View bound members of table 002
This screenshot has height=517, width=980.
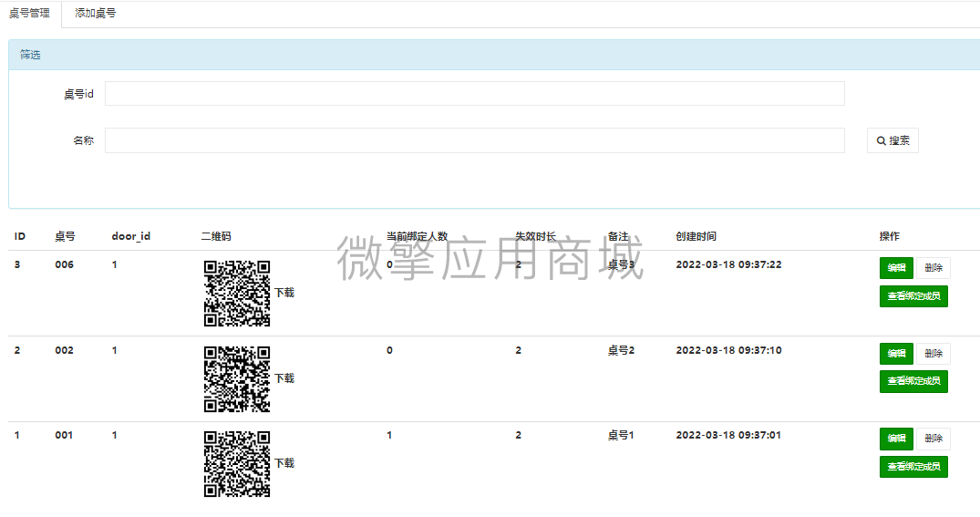pos(913,381)
